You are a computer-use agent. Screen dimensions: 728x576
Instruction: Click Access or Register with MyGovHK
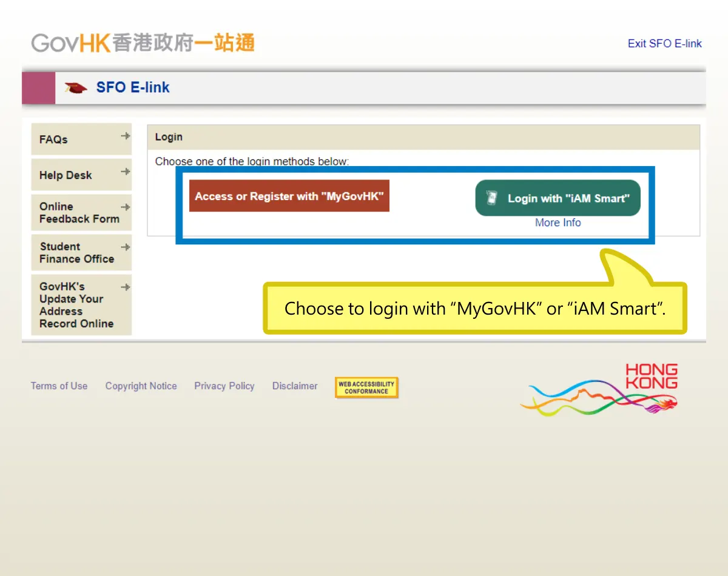click(x=289, y=196)
